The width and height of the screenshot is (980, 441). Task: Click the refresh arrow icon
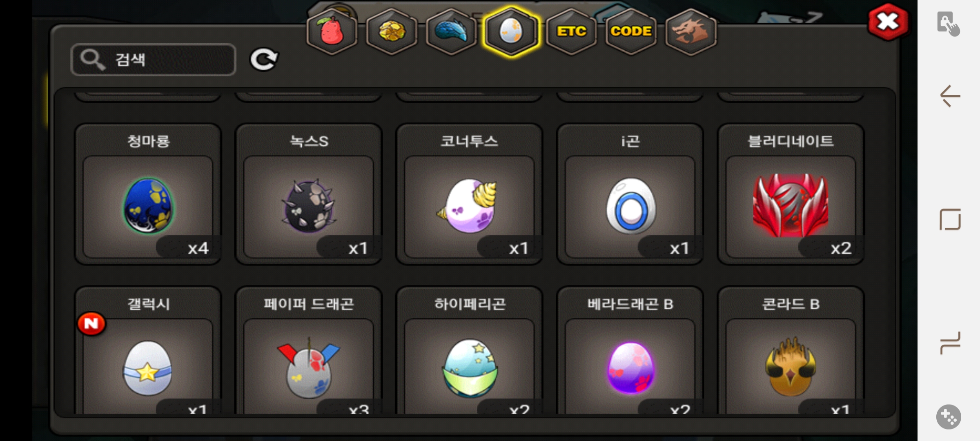click(x=264, y=60)
